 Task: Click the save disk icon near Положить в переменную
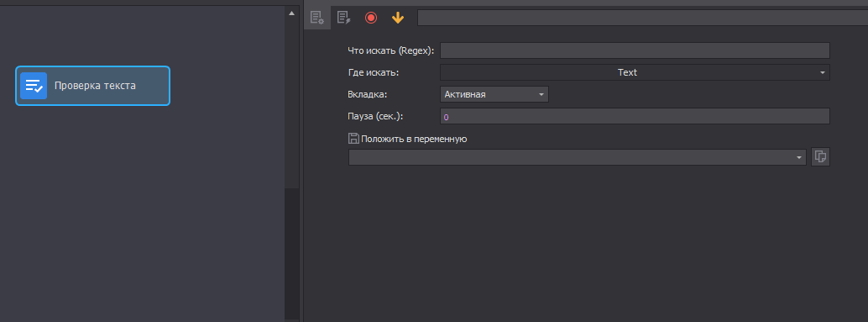pyautogui.click(x=353, y=139)
